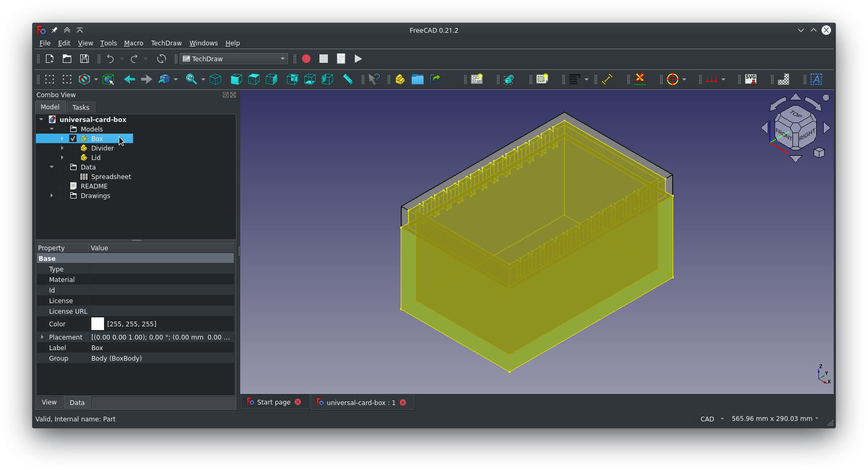
Task: Click the hatch face pattern icon
Action: tap(784, 79)
